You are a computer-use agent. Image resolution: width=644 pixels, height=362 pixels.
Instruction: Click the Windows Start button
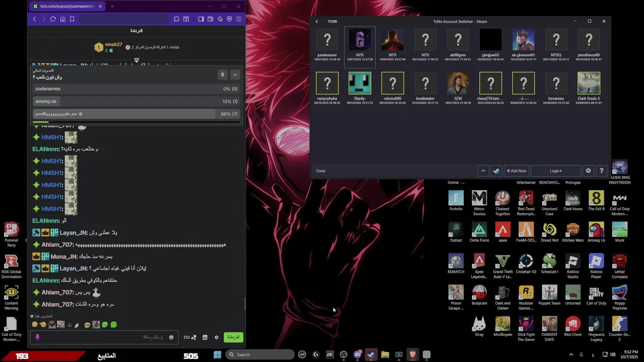pyautogui.click(x=217, y=355)
